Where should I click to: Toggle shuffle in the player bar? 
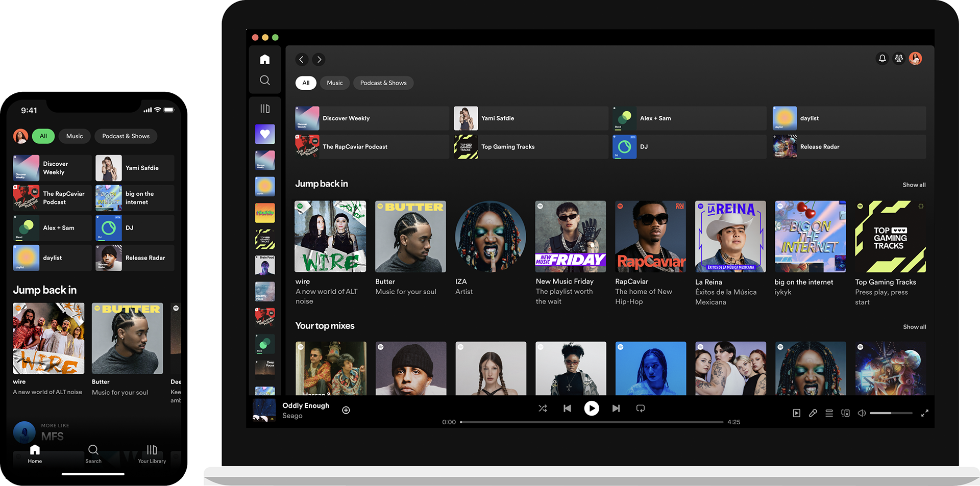click(543, 408)
